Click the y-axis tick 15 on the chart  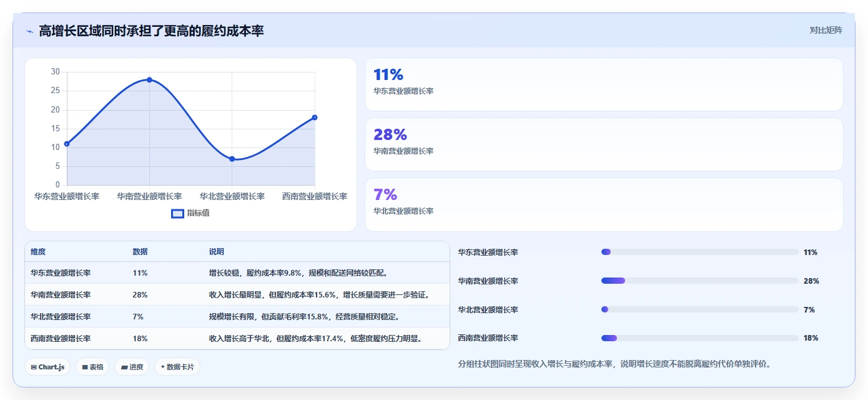coord(56,129)
